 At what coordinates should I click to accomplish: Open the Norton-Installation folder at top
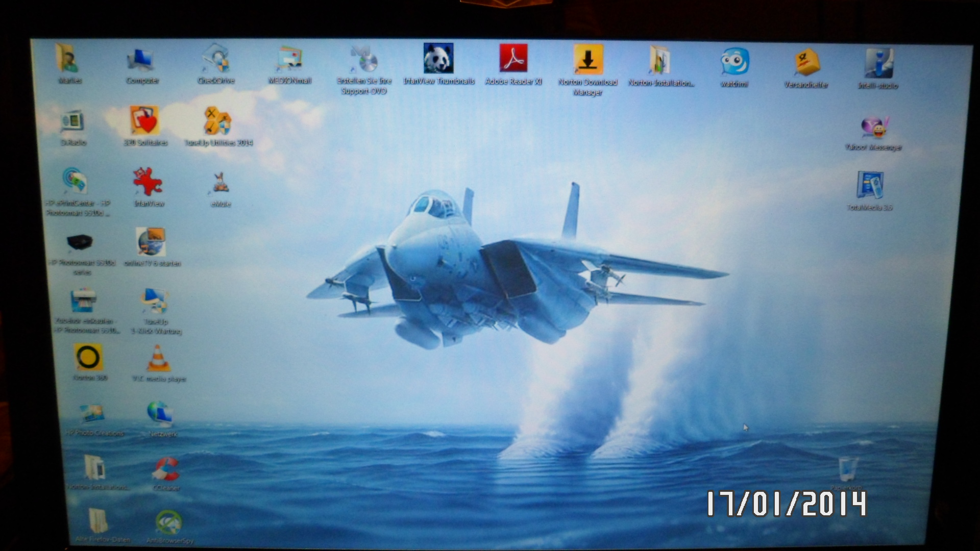click(x=660, y=65)
